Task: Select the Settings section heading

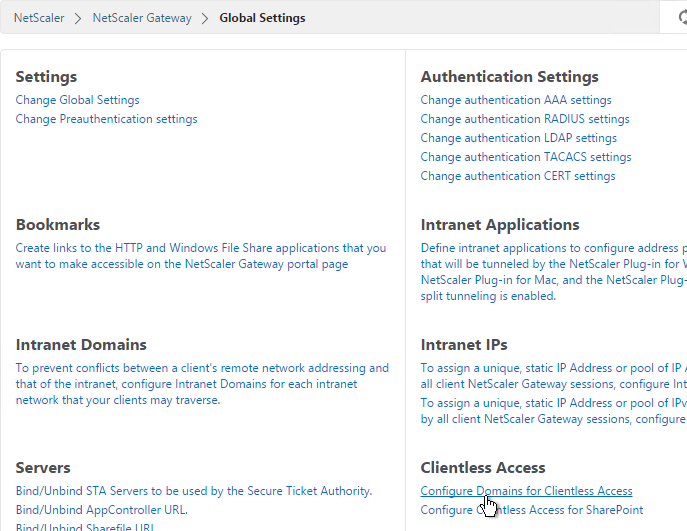Action: pos(46,77)
